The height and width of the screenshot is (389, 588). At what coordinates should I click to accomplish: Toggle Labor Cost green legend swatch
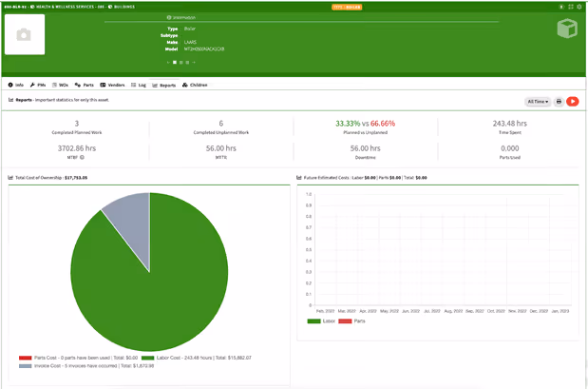click(148, 358)
